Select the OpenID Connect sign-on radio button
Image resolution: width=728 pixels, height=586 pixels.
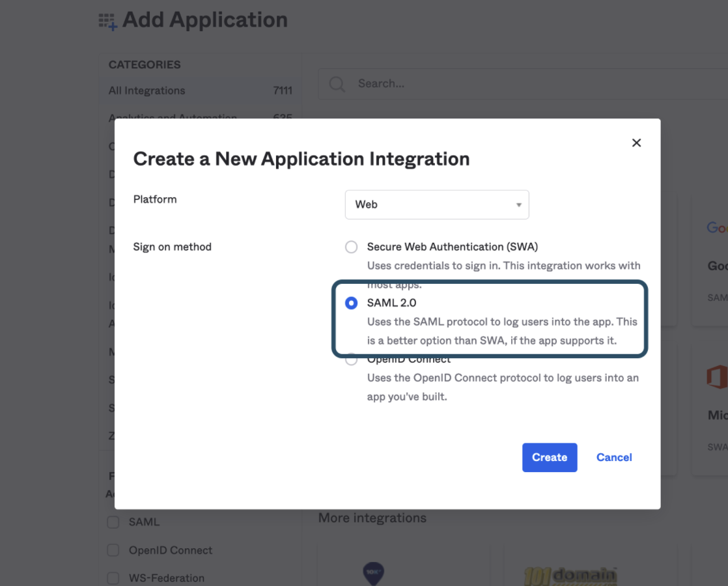352,360
